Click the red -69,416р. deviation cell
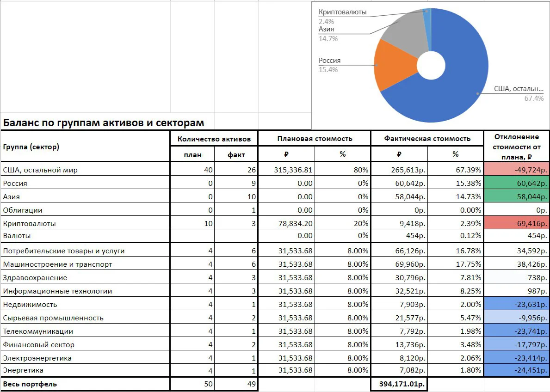 coord(516,223)
